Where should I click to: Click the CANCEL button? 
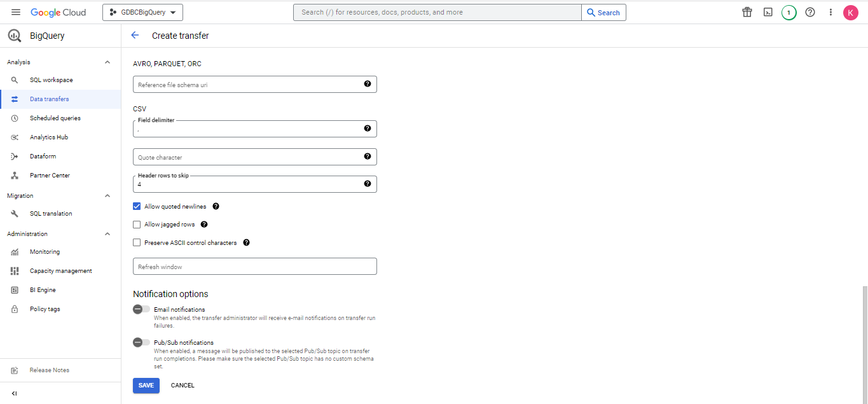(183, 386)
